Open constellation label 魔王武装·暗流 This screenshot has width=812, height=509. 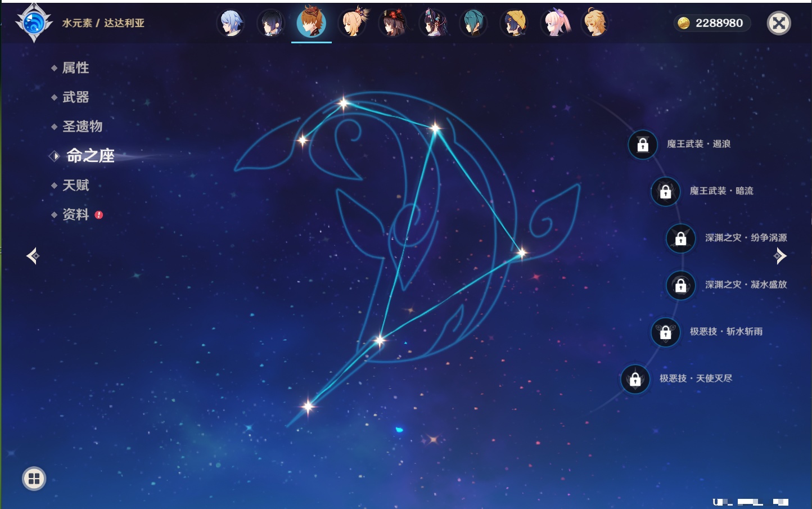(721, 191)
